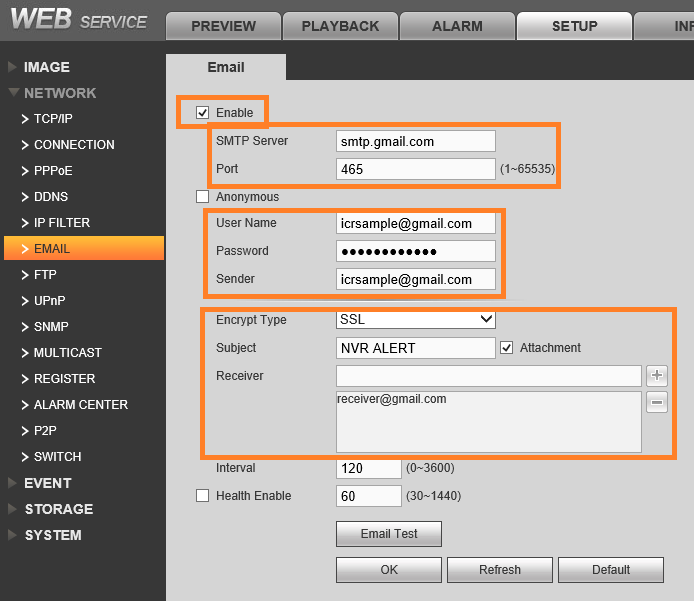
Task: Switch to the PLAYBACK tab
Action: click(340, 26)
